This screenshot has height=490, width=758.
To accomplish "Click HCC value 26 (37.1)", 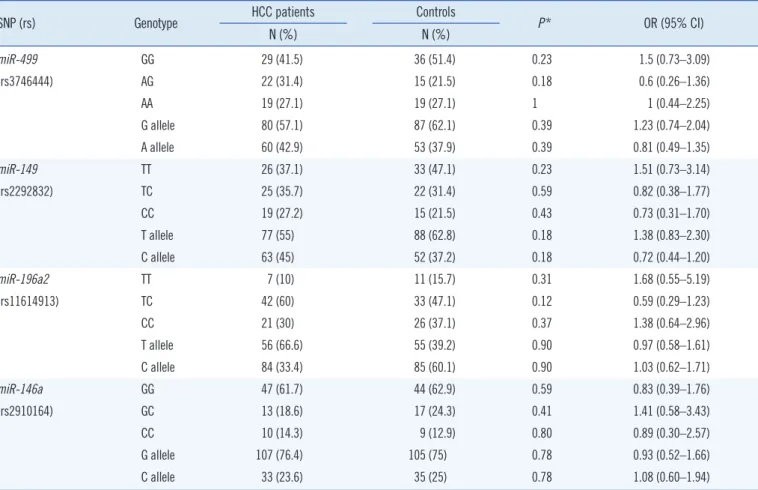I will (x=282, y=170).
